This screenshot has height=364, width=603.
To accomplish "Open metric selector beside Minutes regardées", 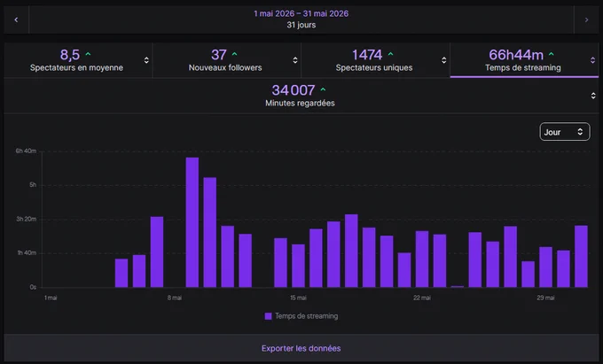I will pos(593,96).
